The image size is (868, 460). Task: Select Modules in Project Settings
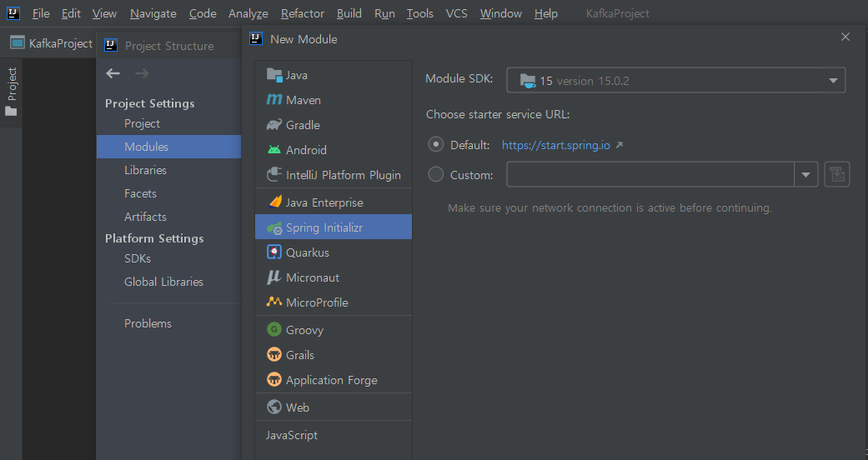click(x=168, y=147)
